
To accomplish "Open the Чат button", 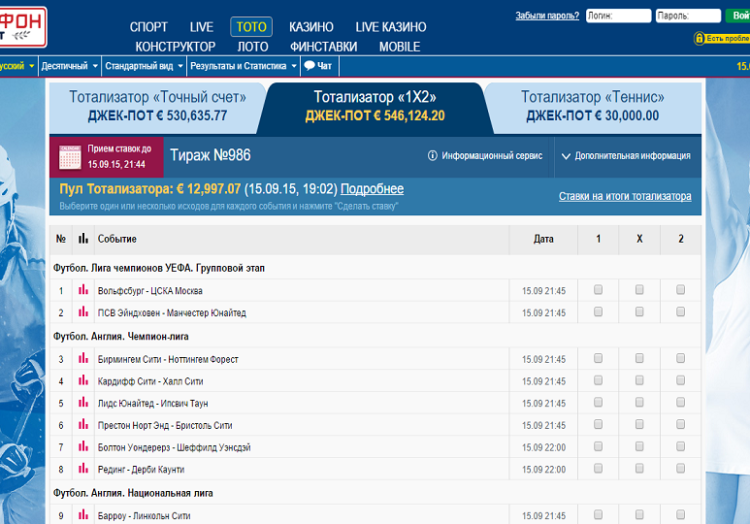I will point(320,66).
